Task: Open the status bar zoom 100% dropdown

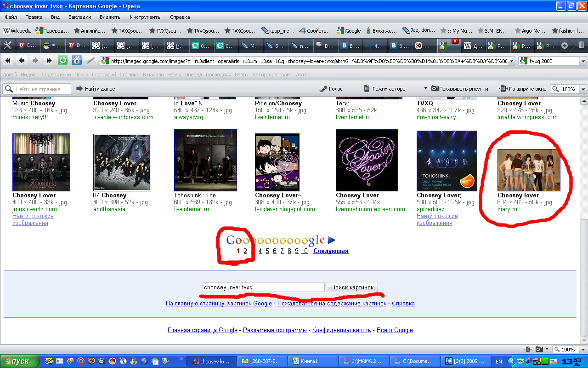Action: pos(583,350)
